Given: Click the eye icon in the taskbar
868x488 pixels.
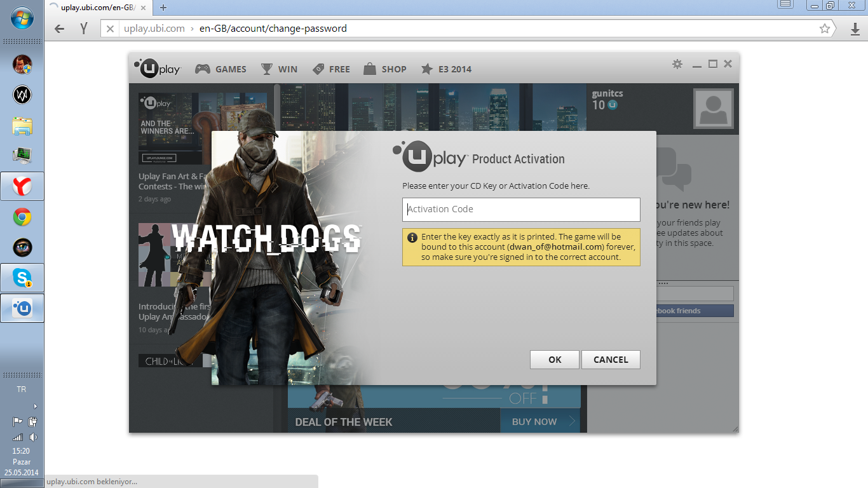Looking at the screenshot, I should (x=22, y=247).
